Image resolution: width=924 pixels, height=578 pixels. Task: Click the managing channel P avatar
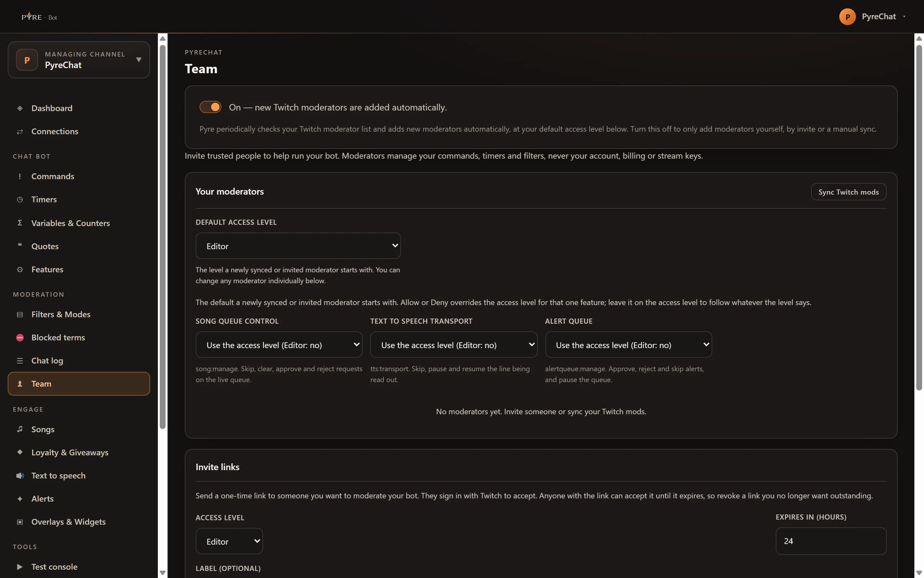[27, 60]
